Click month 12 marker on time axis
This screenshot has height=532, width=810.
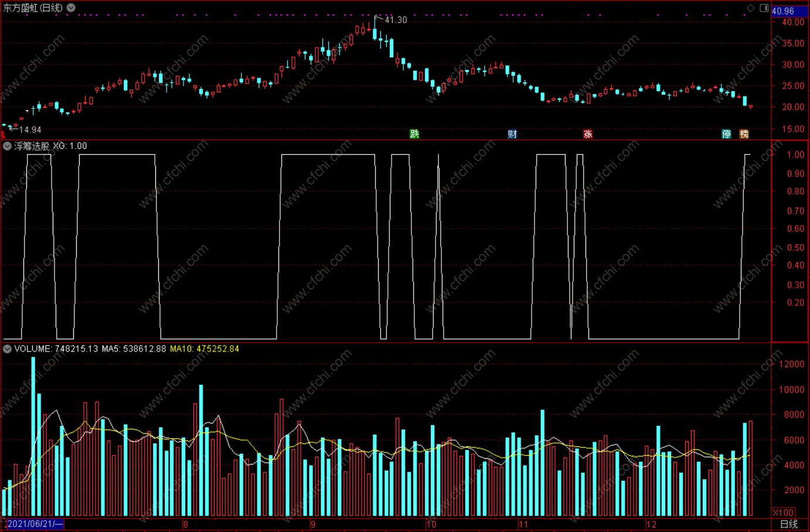651,524
